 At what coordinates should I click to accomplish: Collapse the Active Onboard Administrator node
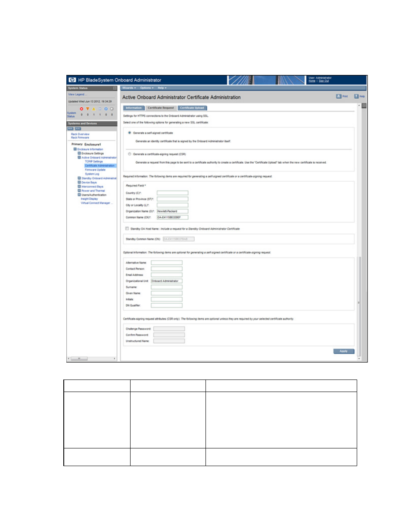pyautogui.click(x=79, y=157)
